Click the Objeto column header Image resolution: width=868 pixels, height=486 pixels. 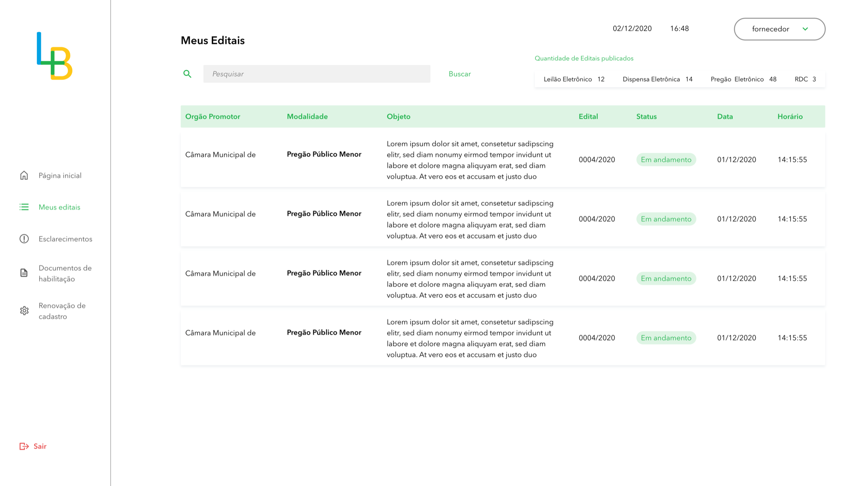tap(398, 116)
